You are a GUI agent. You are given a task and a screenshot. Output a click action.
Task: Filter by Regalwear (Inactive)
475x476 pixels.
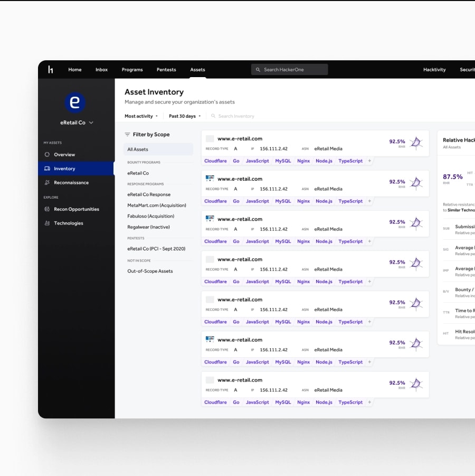click(x=149, y=227)
